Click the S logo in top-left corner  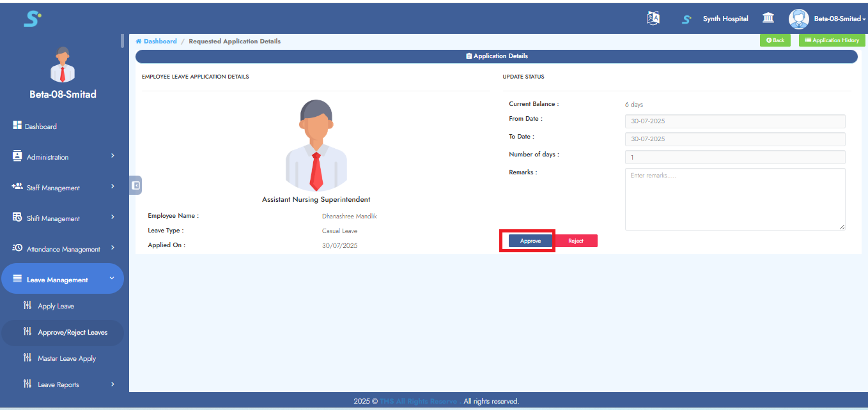(33, 19)
